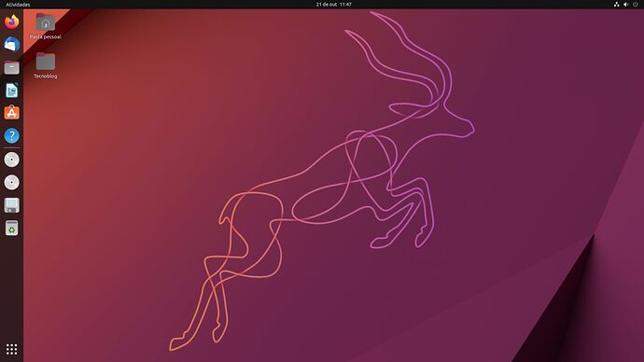The image size is (644, 362).
Task: Click the Tecnoblog folder name label
Action: 45,77
